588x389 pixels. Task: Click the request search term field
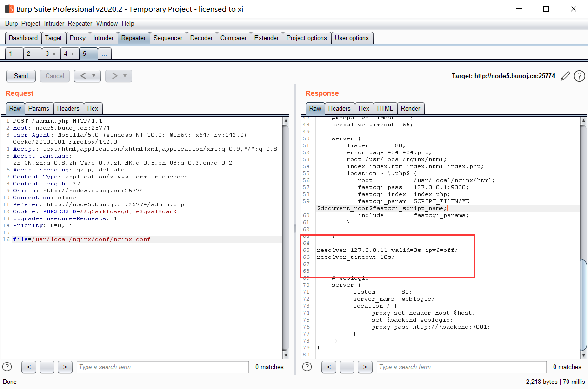click(x=163, y=367)
